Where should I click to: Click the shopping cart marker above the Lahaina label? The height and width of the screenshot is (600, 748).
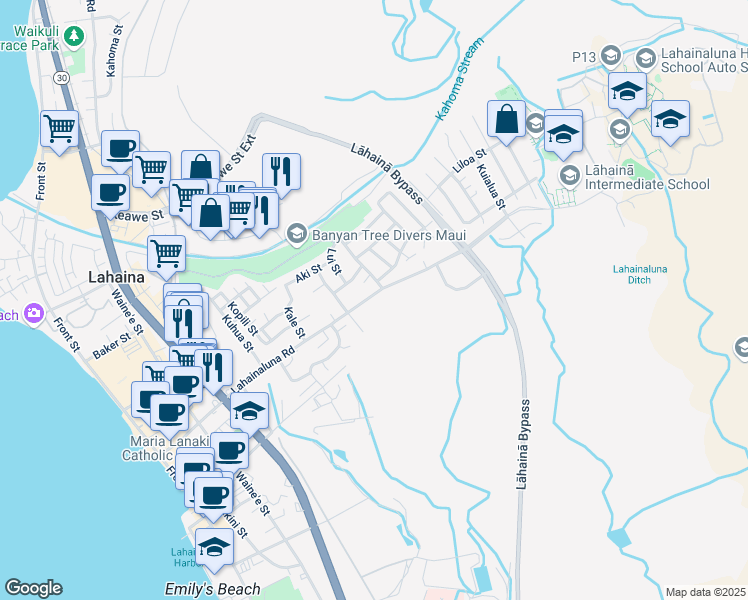pyautogui.click(x=166, y=253)
